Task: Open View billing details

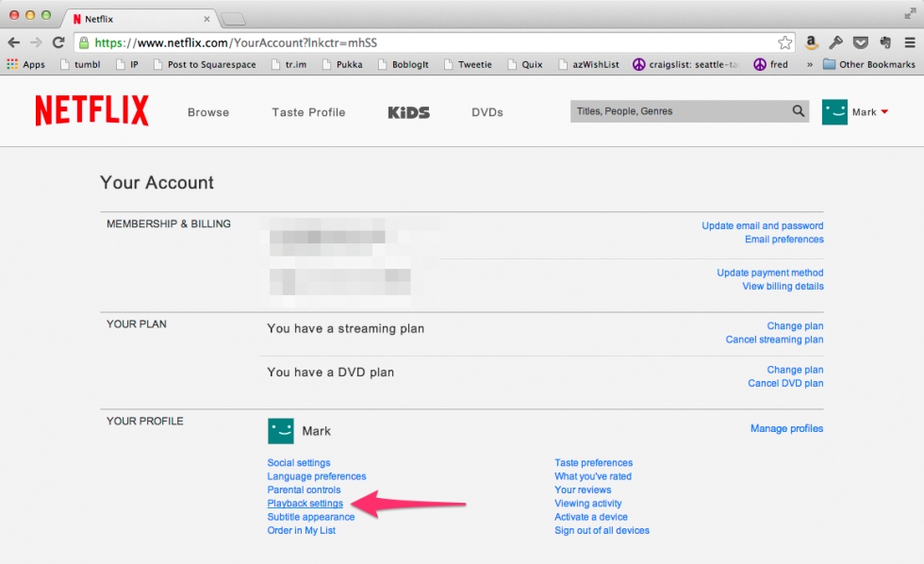Action: click(784, 287)
